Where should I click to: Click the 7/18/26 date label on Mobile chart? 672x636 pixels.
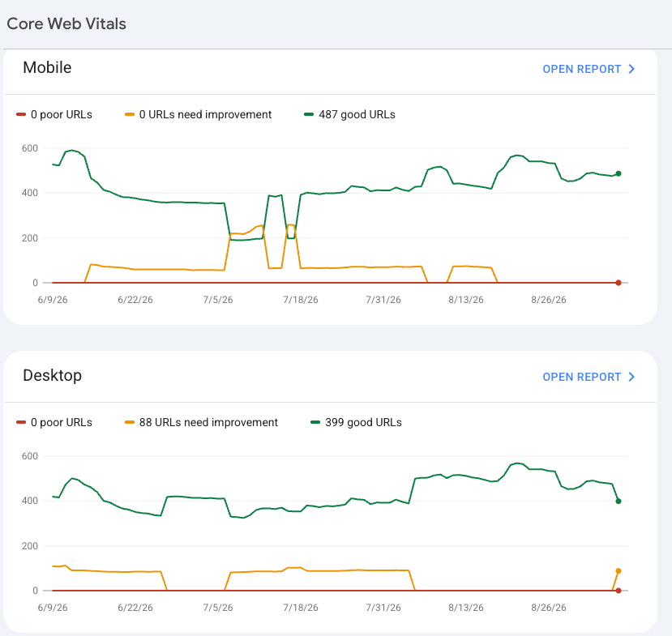tap(301, 300)
